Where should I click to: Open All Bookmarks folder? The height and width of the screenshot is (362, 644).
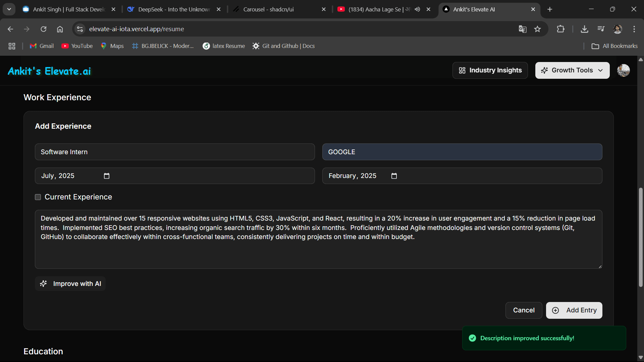pyautogui.click(x=615, y=46)
